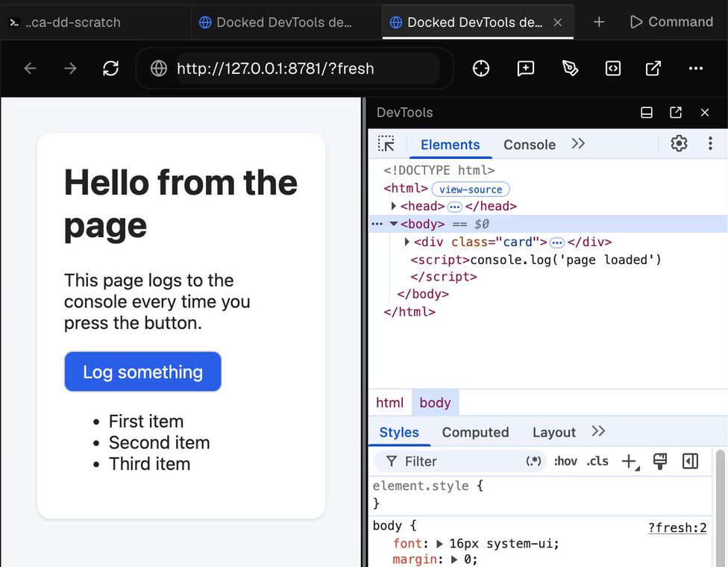Open new tab with plus button

click(599, 22)
